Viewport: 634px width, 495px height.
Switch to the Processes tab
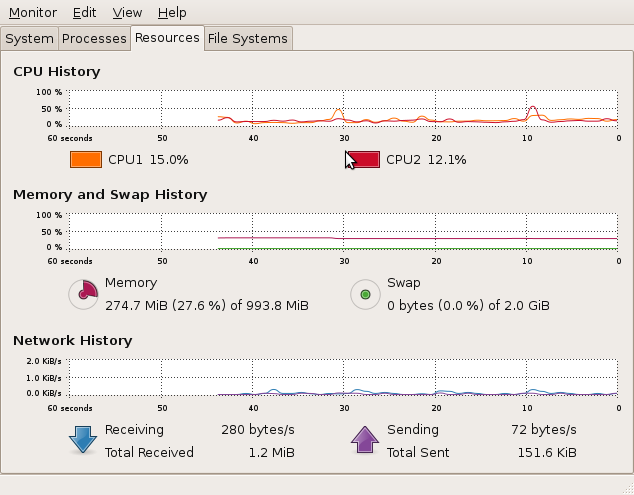(x=94, y=39)
